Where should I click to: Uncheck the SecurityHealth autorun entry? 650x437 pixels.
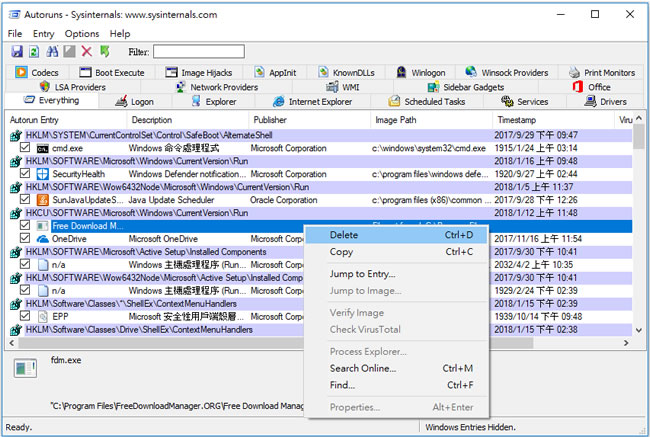25,173
